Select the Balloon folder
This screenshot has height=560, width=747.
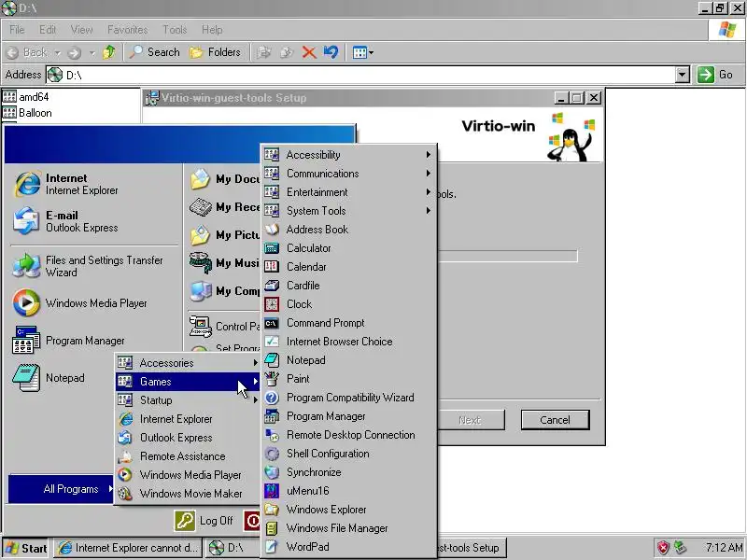[27, 113]
